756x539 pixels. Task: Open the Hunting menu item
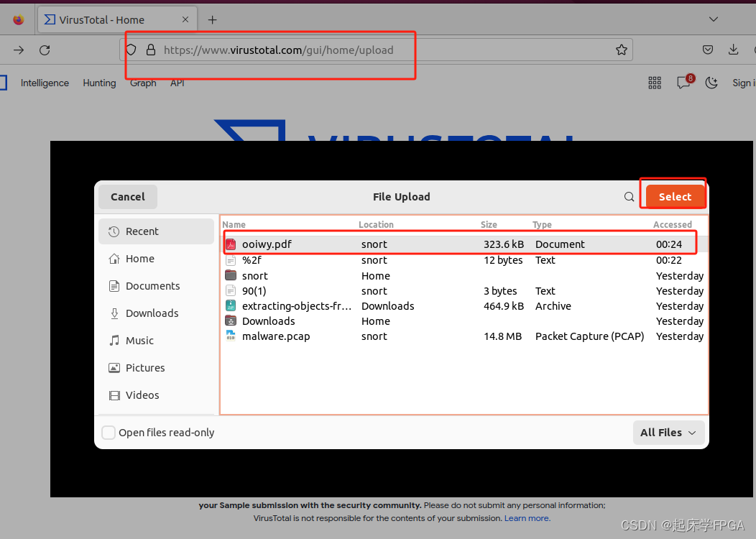point(99,83)
